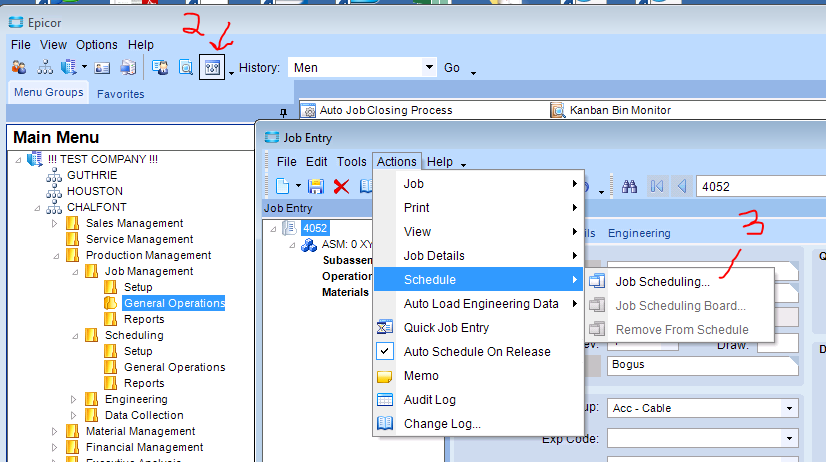
Task: Click the Go button beside History
Action: click(452, 67)
